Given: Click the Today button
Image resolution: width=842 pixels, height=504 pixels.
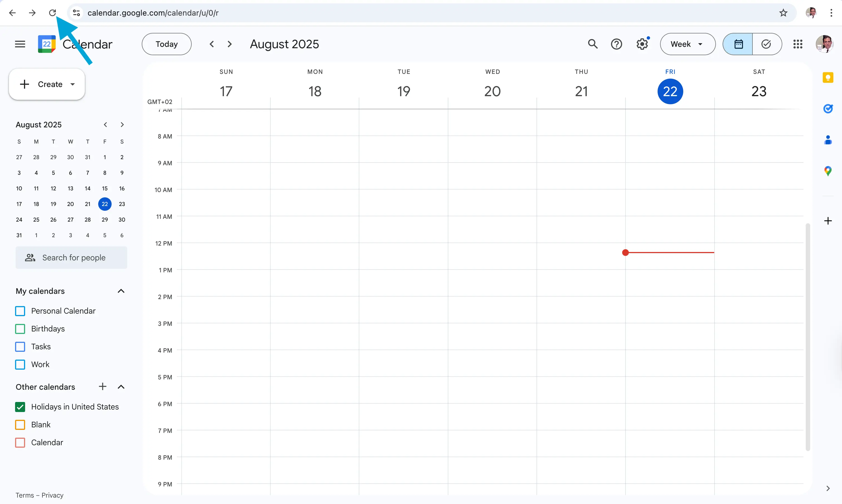Looking at the screenshot, I should click(167, 44).
